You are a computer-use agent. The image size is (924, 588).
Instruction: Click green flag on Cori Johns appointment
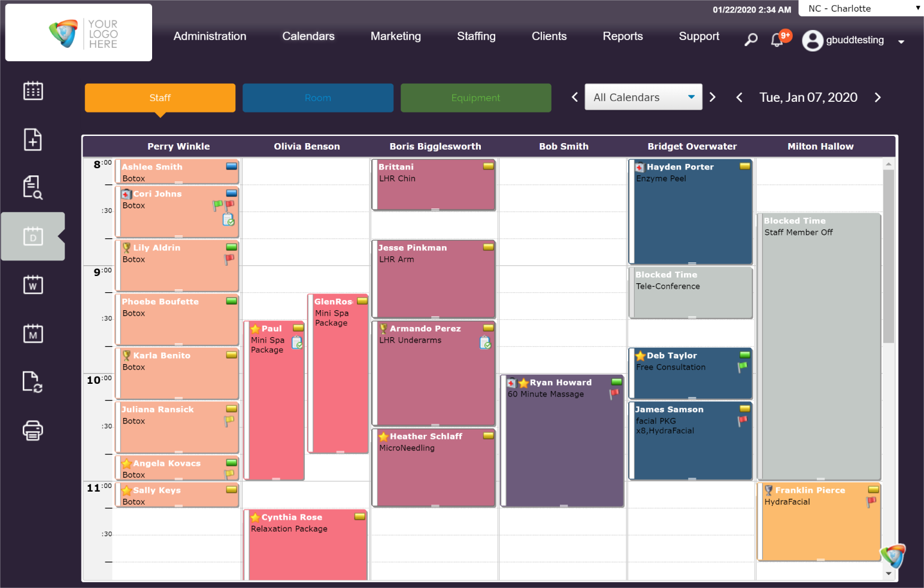[217, 205]
